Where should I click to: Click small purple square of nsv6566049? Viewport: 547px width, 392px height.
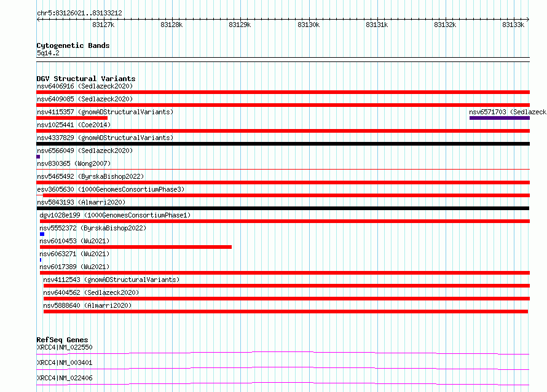pos(38,157)
